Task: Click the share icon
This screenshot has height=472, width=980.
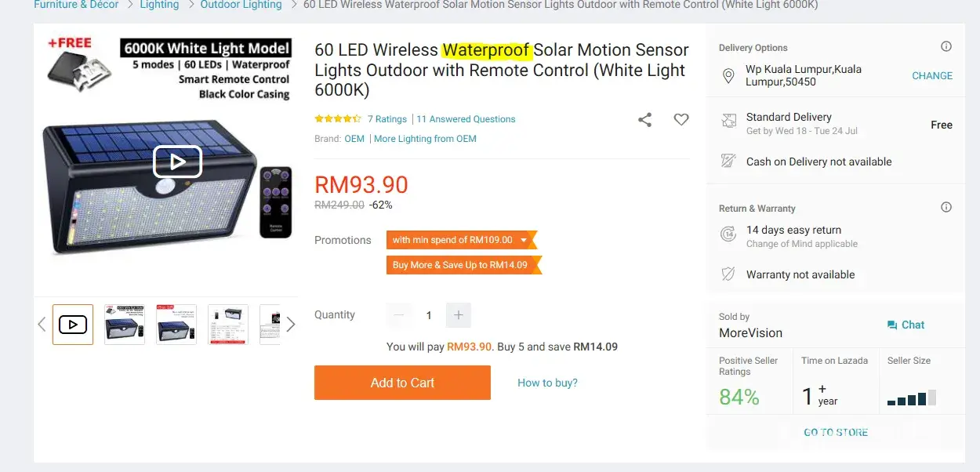Action: tap(644, 120)
